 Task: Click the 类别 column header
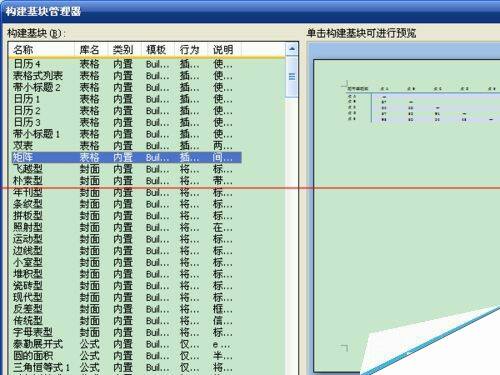pyautogui.click(x=124, y=50)
